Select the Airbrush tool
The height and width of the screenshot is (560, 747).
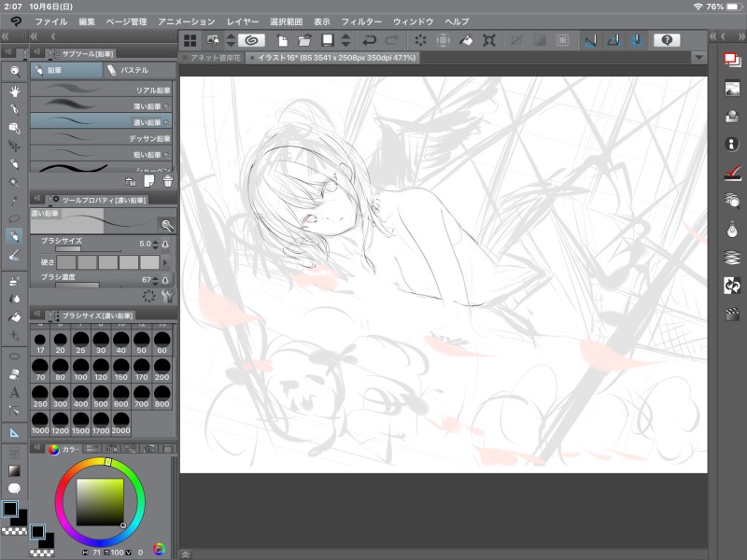coord(15,281)
